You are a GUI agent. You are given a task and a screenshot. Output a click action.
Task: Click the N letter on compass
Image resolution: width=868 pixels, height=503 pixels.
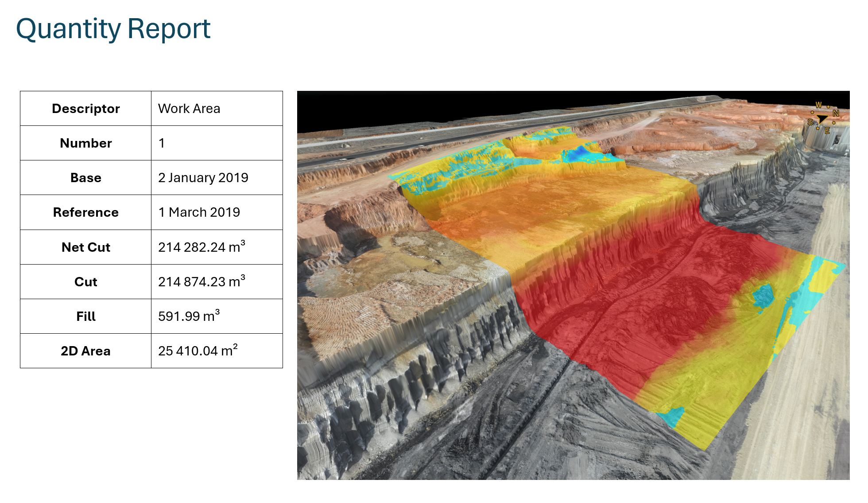tap(836, 113)
